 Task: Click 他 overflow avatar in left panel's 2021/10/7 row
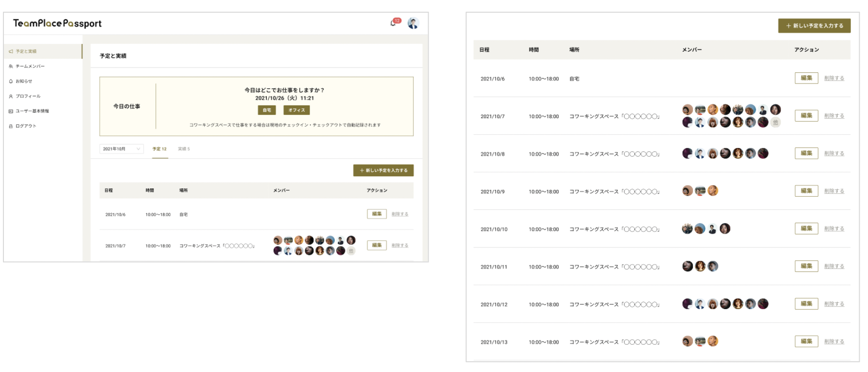[351, 251]
